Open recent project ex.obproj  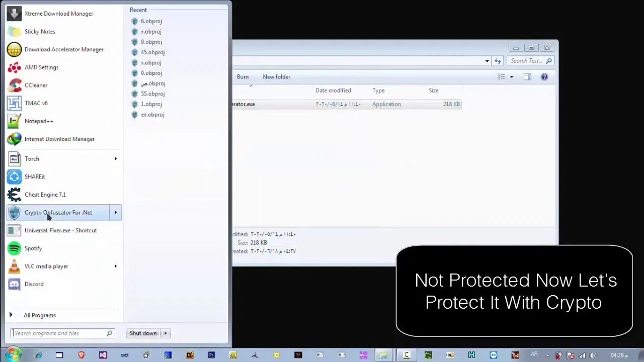[x=152, y=115]
